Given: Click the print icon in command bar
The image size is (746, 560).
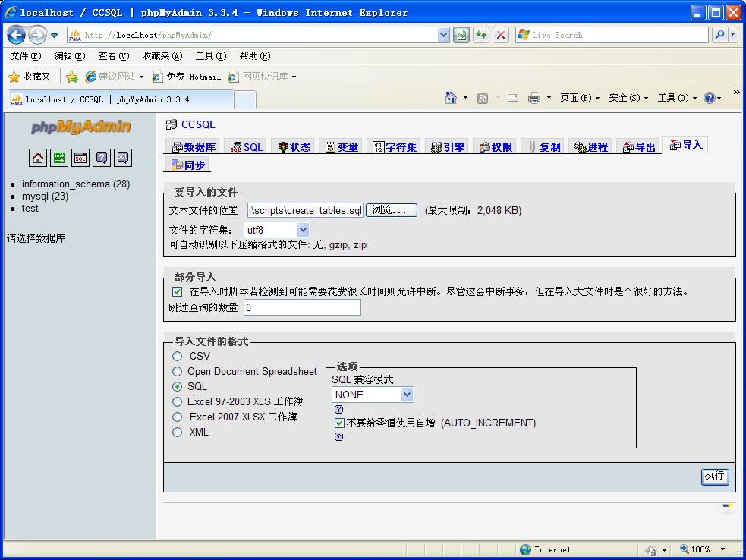Looking at the screenshot, I should pos(534,98).
